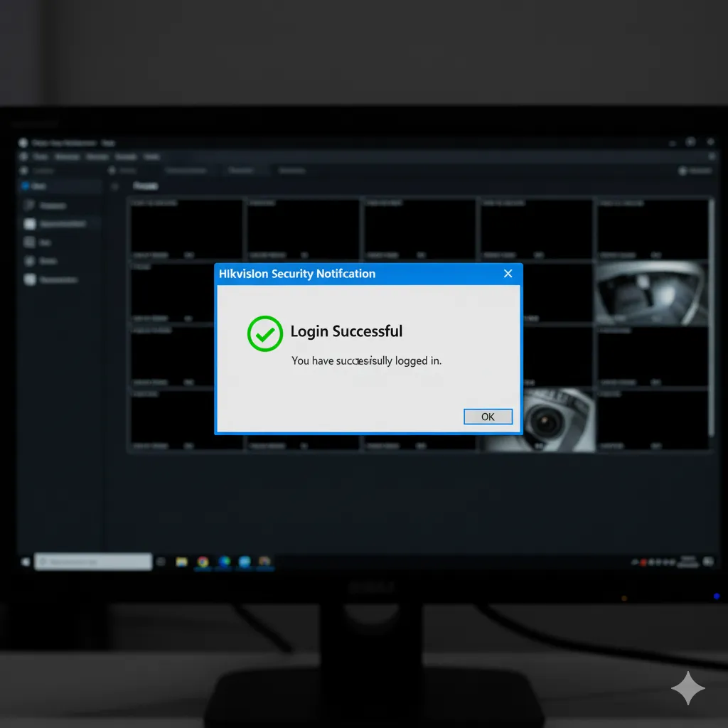
Task: Open File Explorer from the taskbar
Action: tap(181, 562)
